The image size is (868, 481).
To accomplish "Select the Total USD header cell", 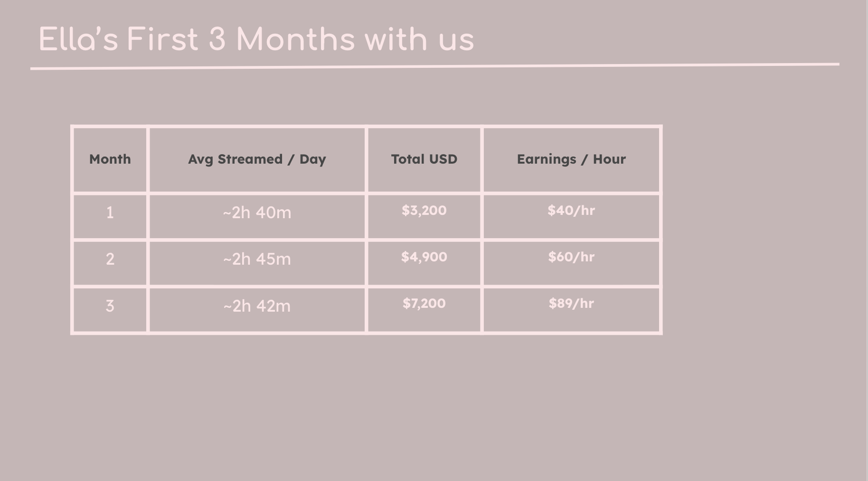I will click(424, 159).
